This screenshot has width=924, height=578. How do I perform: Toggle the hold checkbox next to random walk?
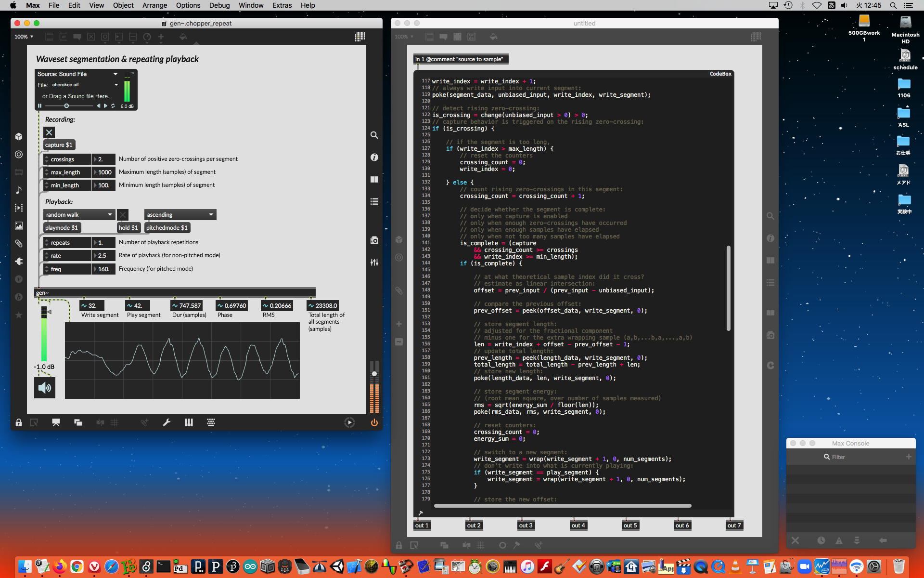coord(123,215)
